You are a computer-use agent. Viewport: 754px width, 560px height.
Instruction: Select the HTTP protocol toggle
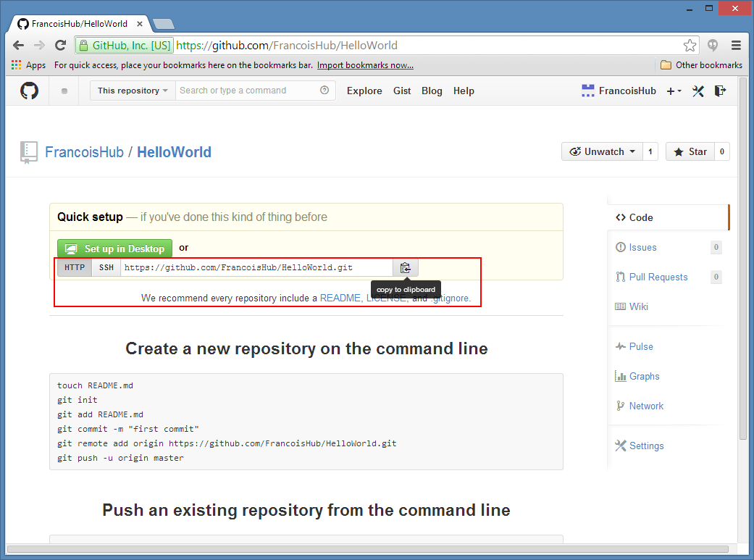(75, 267)
